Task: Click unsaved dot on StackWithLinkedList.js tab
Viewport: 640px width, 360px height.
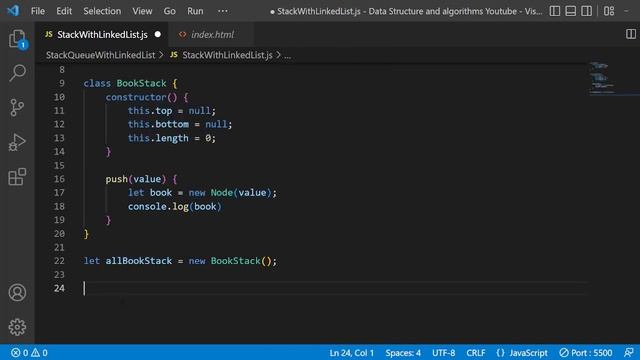Action: 158,35
